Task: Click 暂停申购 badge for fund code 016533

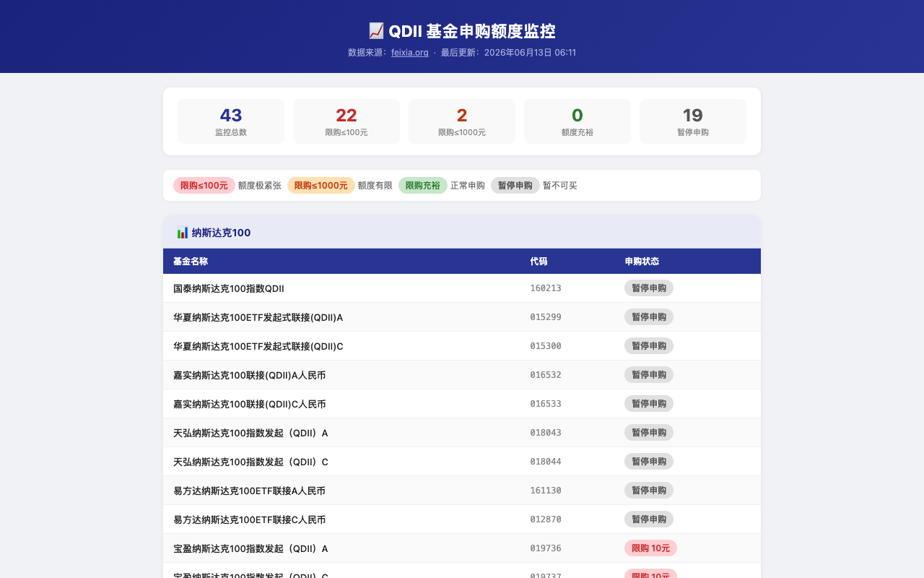Action: [649, 404]
